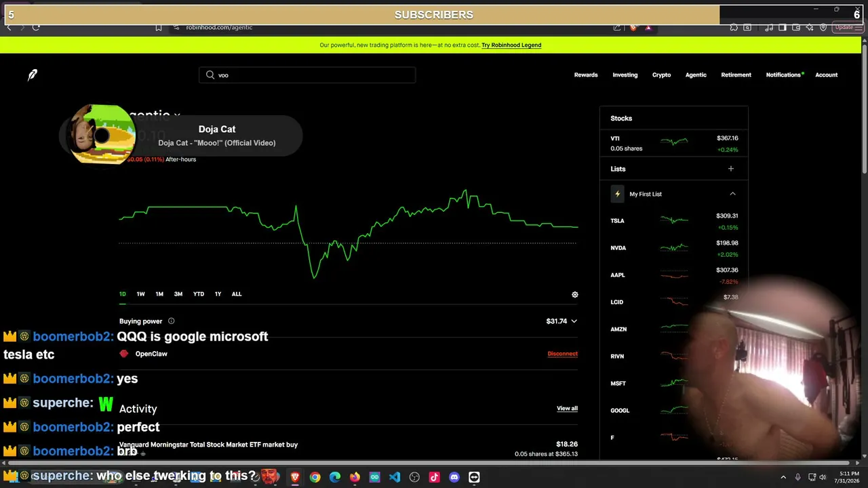The width and height of the screenshot is (868, 488).
Task: Open the Account menu
Action: [827, 75]
